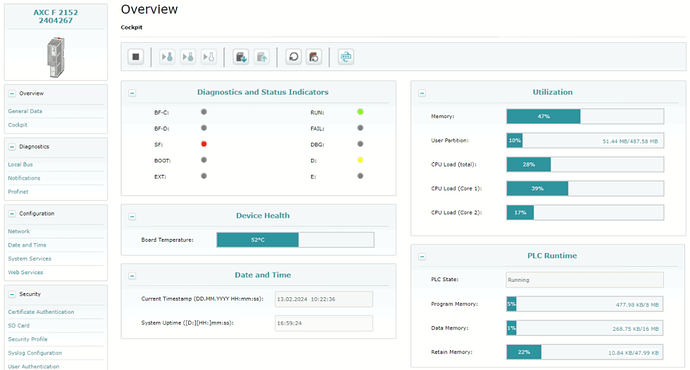Click the green RUN status LED
Viewport: 690px width, 370px height.
[360, 112]
